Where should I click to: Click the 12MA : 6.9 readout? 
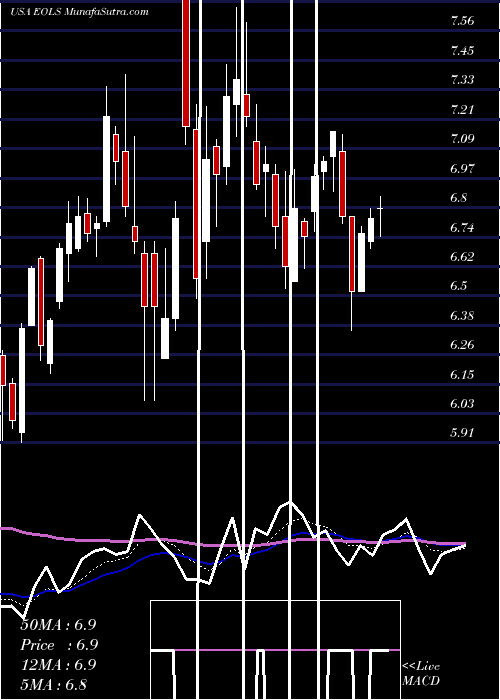[58, 665]
